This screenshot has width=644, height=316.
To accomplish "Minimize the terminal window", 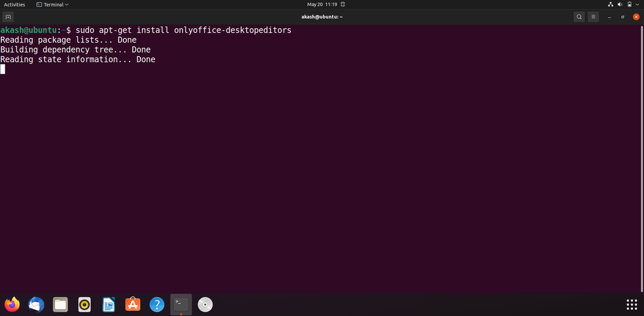I will pyautogui.click(x=609, y=17).
